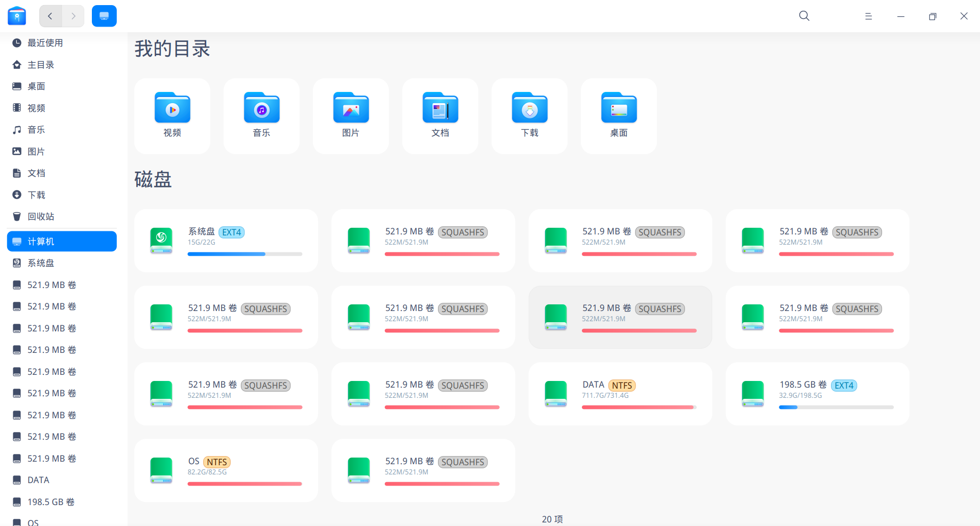The width and height of the screenshot is (980, 526).
Task: Select the DATA drive icon in the disk grid
Action: (556, 394)
